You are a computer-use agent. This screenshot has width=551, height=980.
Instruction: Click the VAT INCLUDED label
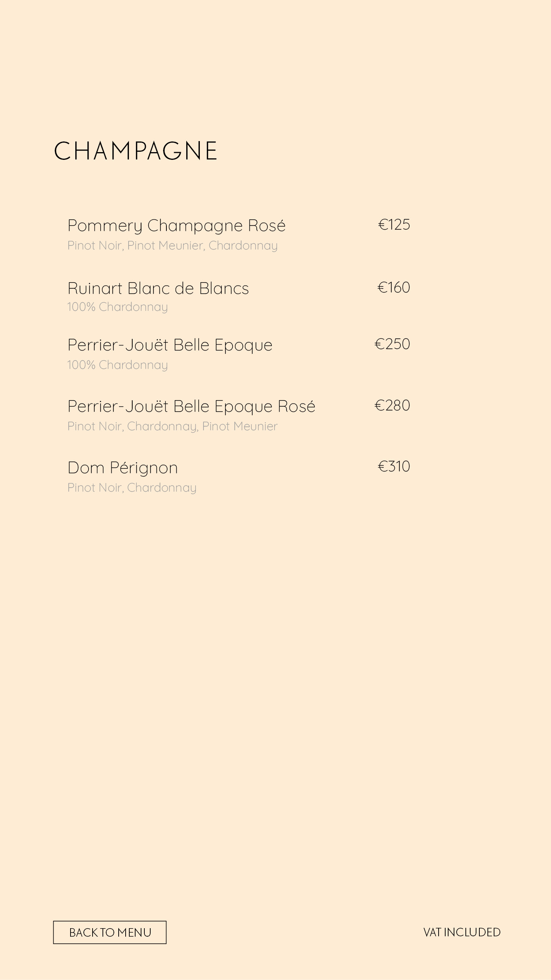[462, 932]
